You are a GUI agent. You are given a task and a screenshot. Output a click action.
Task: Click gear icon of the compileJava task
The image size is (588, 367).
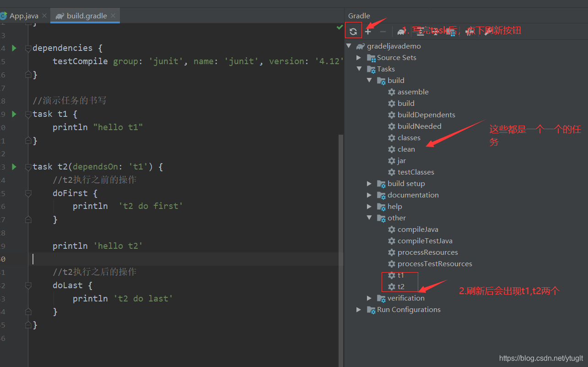(x=392, y=229)
